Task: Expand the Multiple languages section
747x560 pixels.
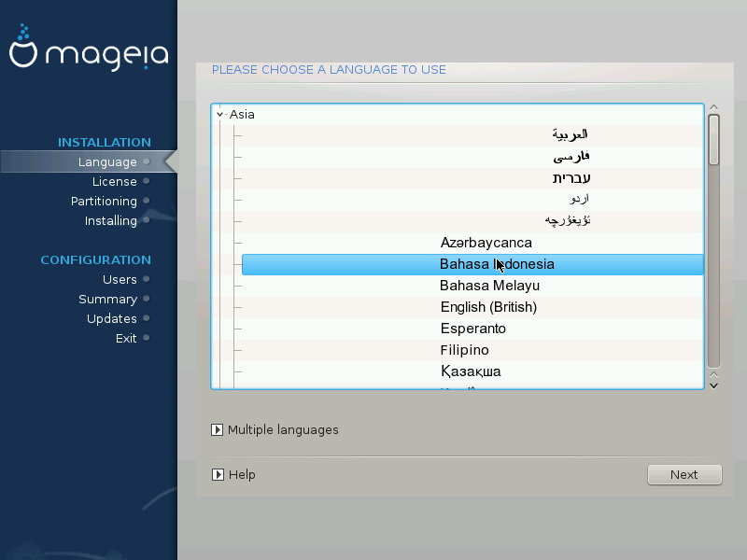Action: pyautogui.click(x=218, y=430)
